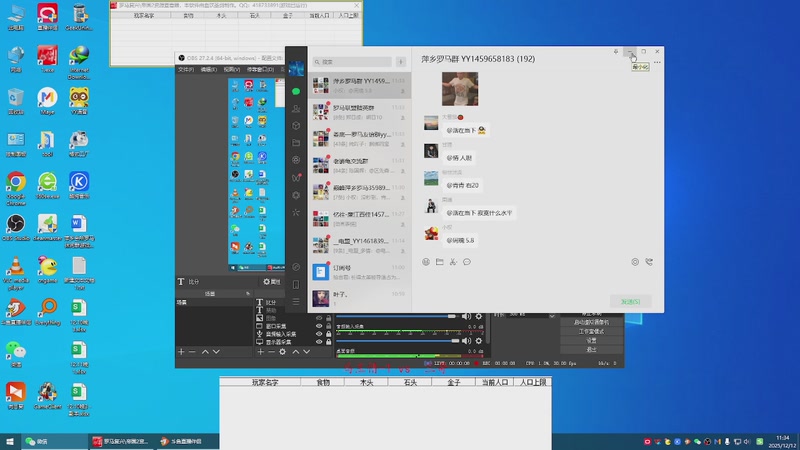Open OBS Studio desktop icon
The height and width of the screenshot is (450, 800).
(x=16, y=228)
